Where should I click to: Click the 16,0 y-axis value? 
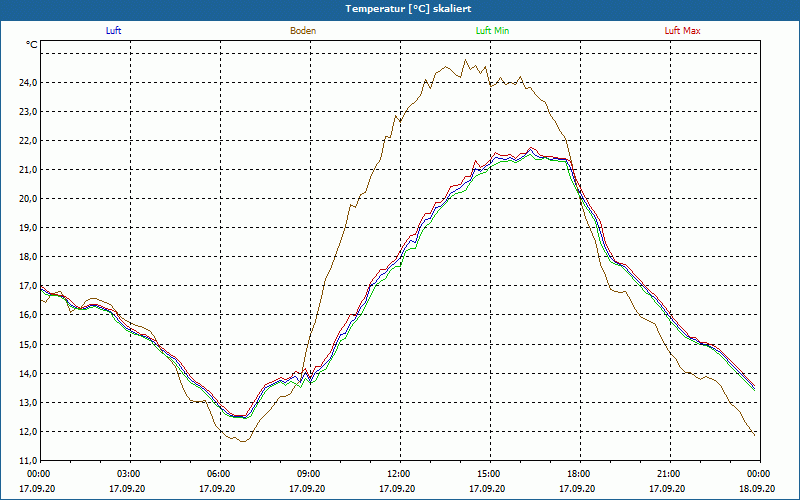tap(29, 315)
